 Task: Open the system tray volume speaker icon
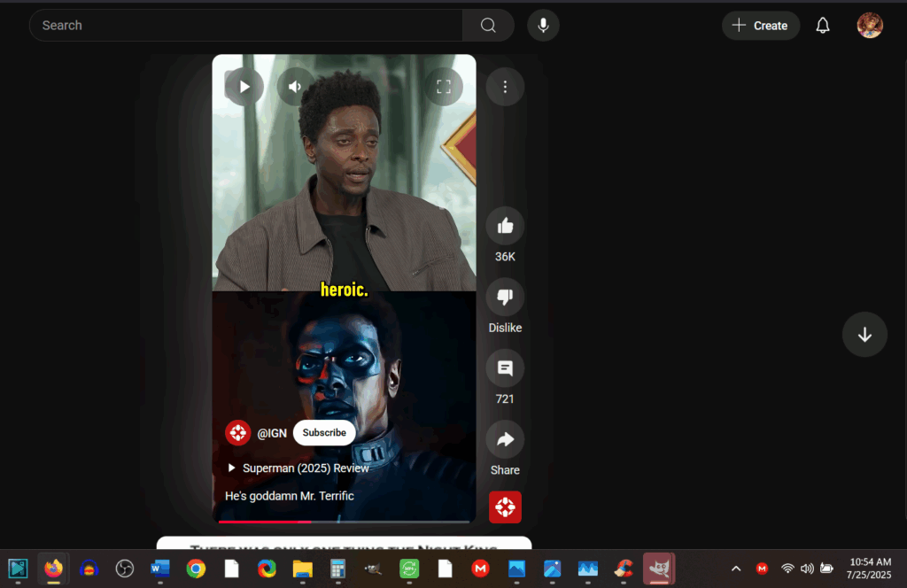point(807,569)
